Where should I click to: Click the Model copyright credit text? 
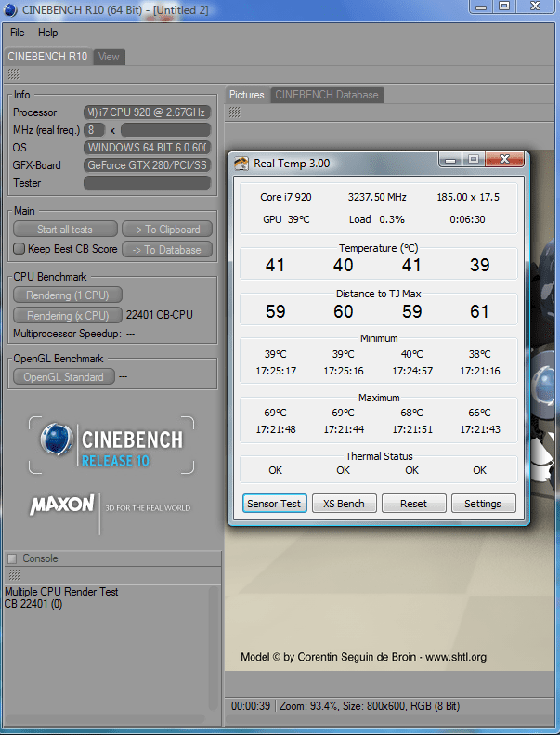(x=364, y=657)
